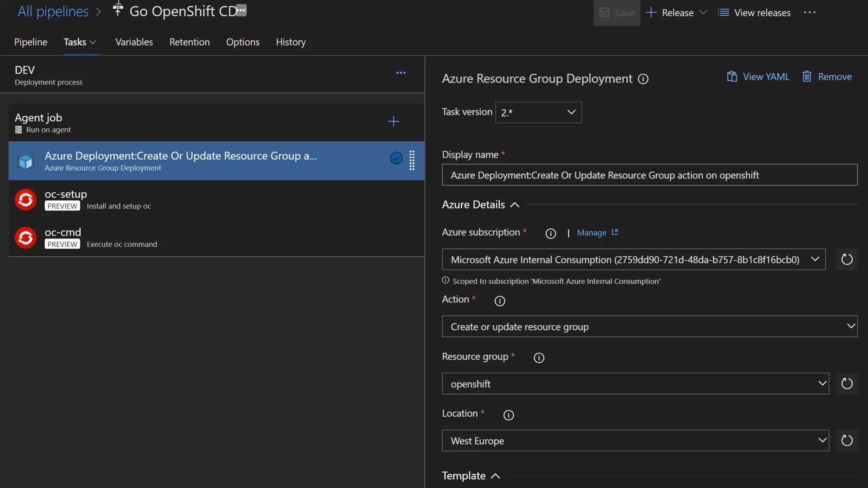Image resolution: width=868 pixels, height=488 pixels.
Task: Click the Action field info icon
Action: [500, 301]
